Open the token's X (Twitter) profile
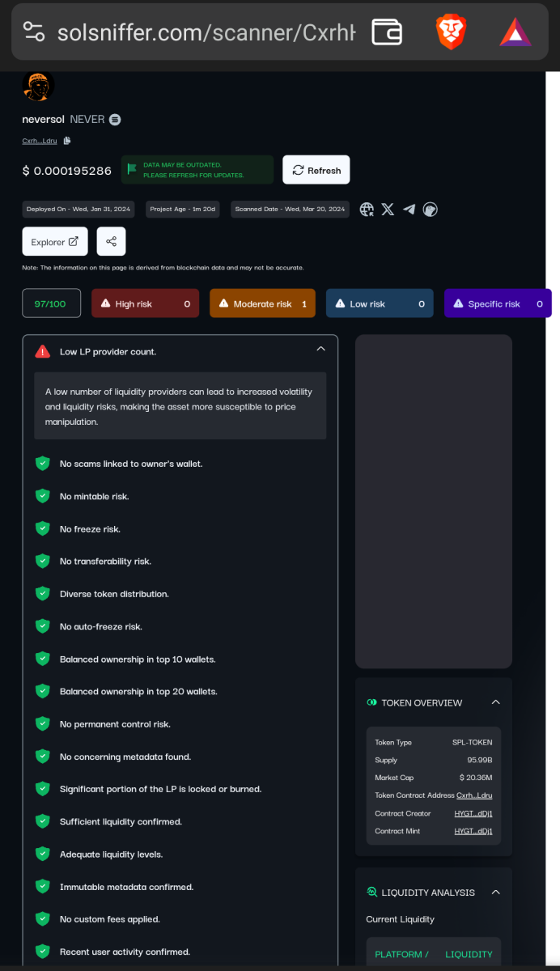Image resolution: width=560 pixels, height=971 pixels. pyautogui.click(x=388, y=209)
